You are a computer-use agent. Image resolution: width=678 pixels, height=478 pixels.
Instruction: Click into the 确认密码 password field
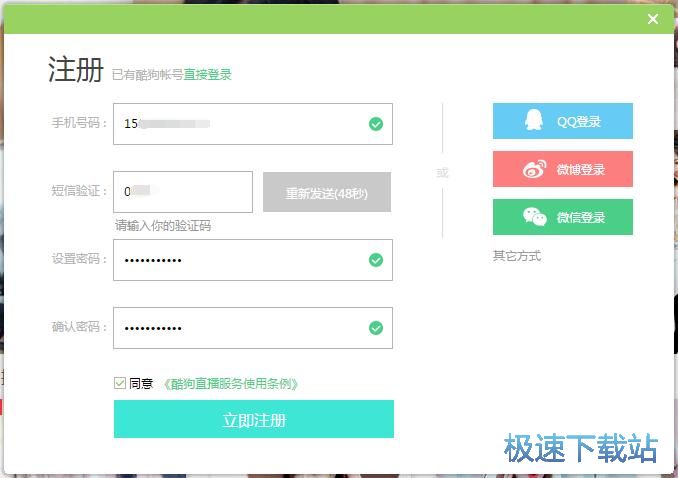pyautogui.click(x=253, y=328)
